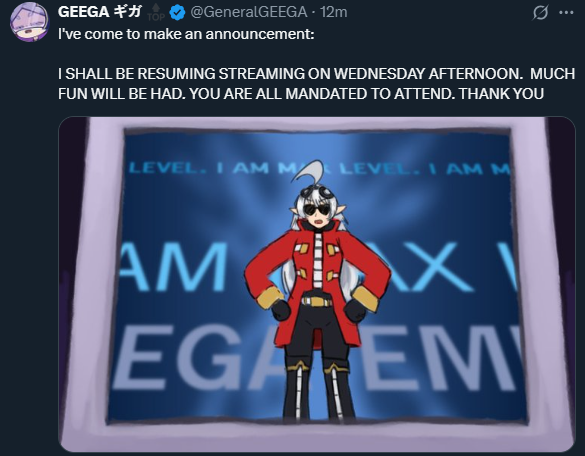The image size is (585, 456).
Task: Click the GEEGA ギガ display name
Action: point(100,12)
